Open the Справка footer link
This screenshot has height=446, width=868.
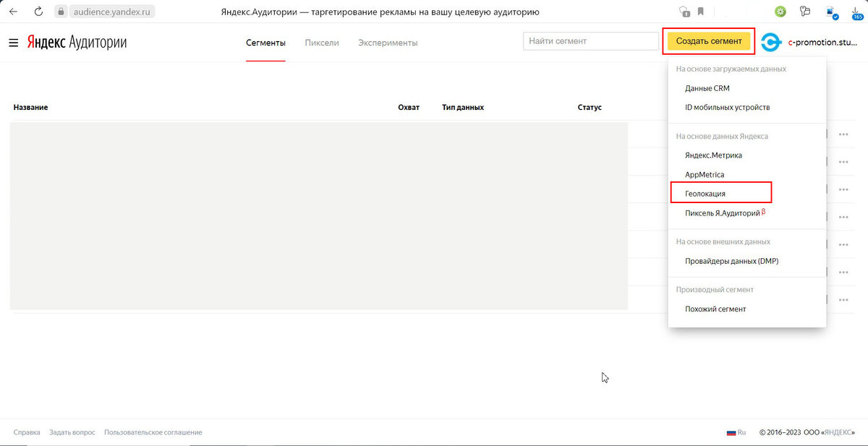[x=27, y=432]
